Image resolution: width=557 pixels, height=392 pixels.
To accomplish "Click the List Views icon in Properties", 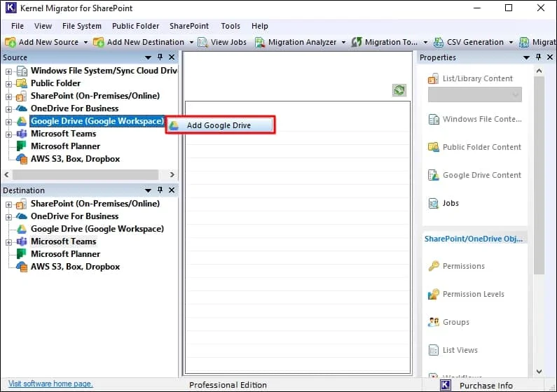I will (434, 350).
